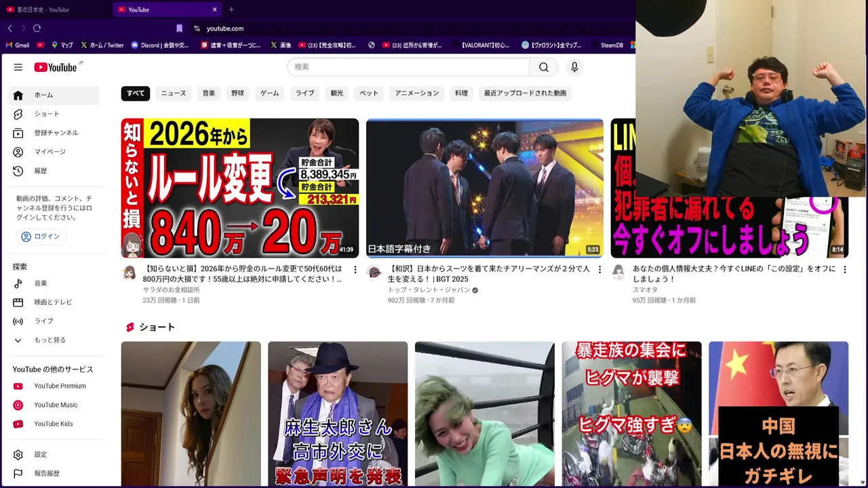Screen dimensions: 868x488
Task: Open the トップ・タレント・ジャパン channel name
Action: click(429, 290)
